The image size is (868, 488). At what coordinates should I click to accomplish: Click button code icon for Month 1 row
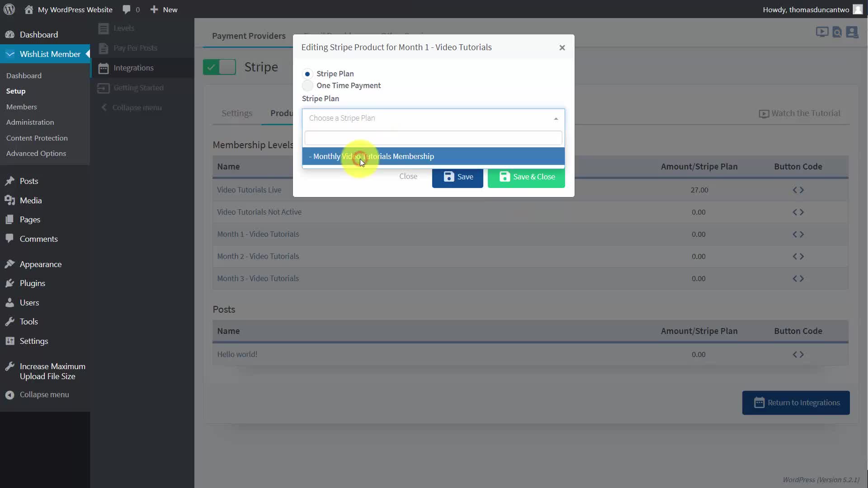tap(798, 235)
